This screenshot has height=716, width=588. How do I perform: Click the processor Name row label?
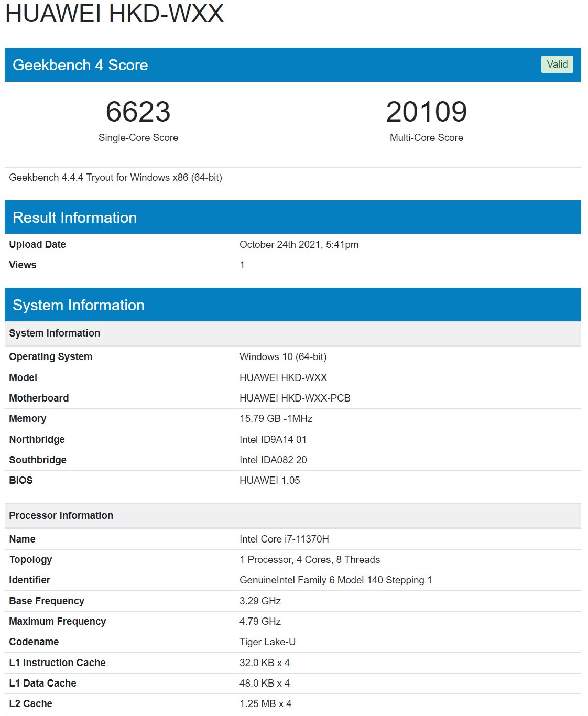point(23,539)
